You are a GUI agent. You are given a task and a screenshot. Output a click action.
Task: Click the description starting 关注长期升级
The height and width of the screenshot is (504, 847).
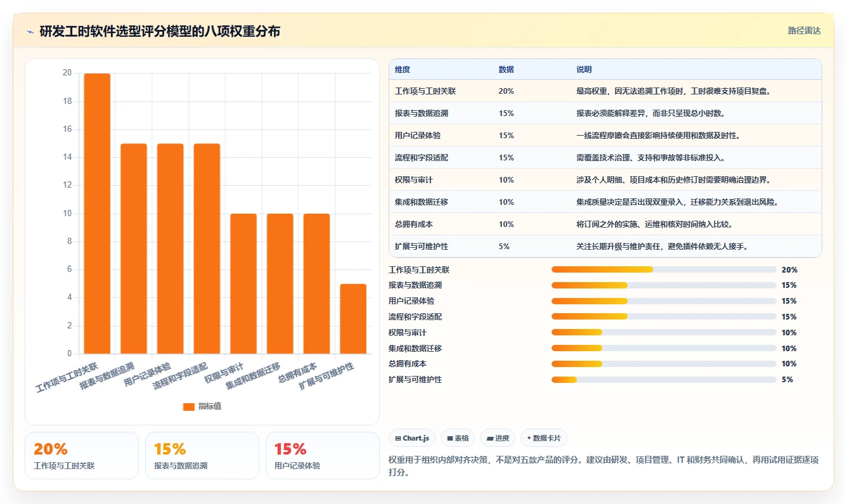pyautogui.click(x=662, y=247)
